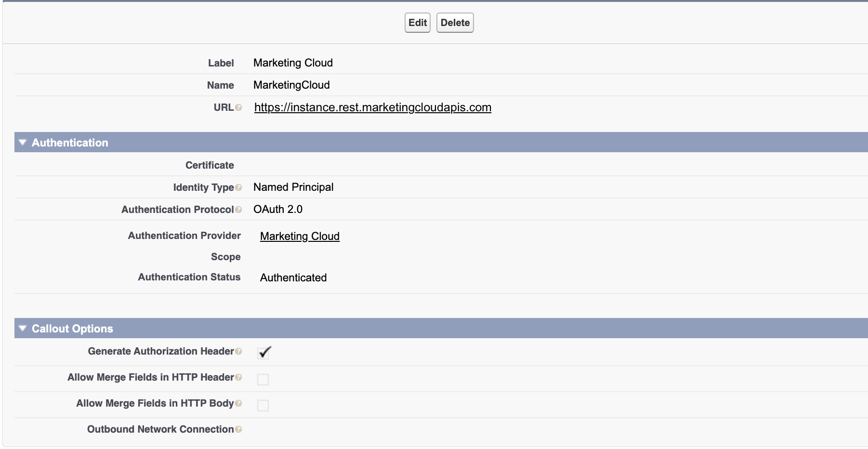Click the Outbound Network Connection help icon
Image resolution: width=868 pixels, height=449 pixels.
tap(238, 430)
